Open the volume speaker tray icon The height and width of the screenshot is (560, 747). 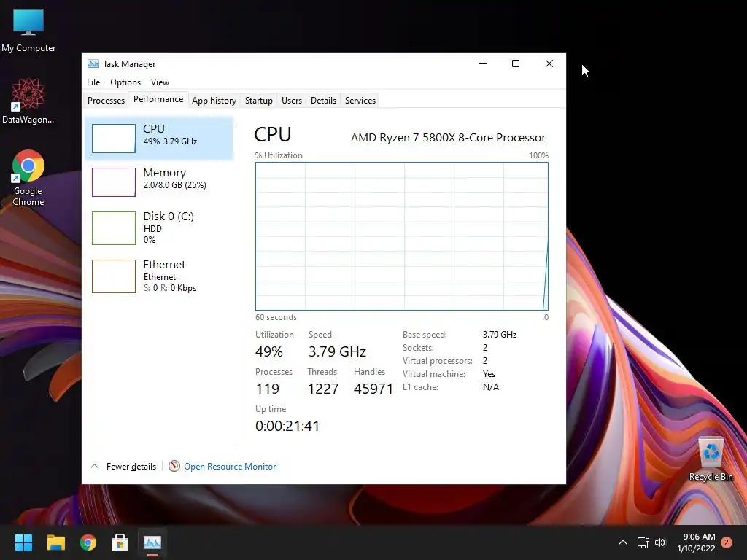[x=660, y=542]
